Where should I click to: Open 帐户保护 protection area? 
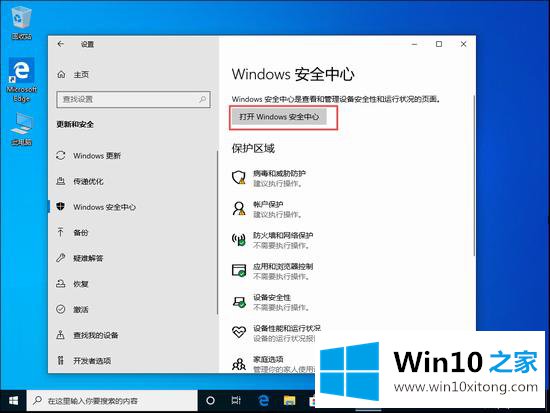coord(267,209)
